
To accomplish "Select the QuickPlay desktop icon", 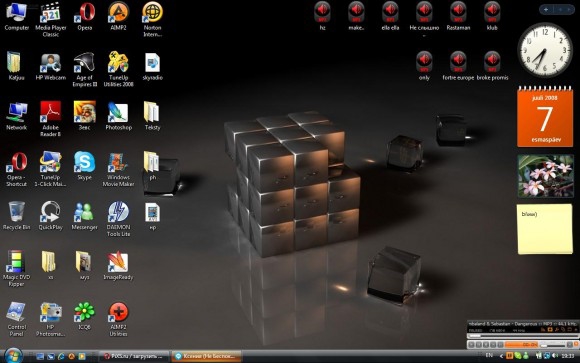I will coord(51,216).
